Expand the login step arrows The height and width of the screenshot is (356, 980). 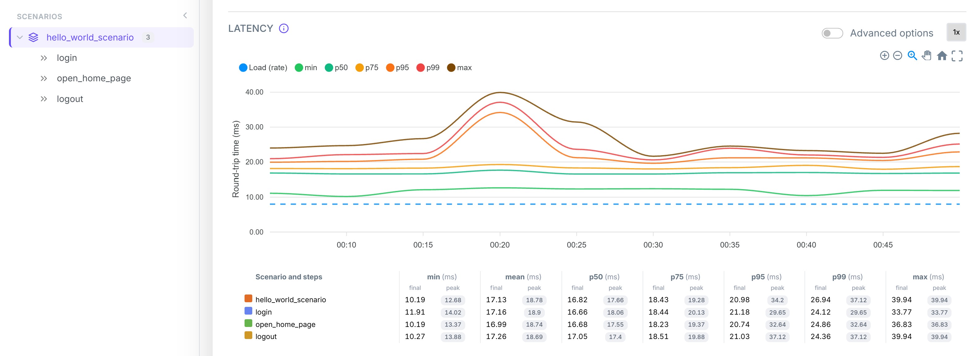[44, 58]
